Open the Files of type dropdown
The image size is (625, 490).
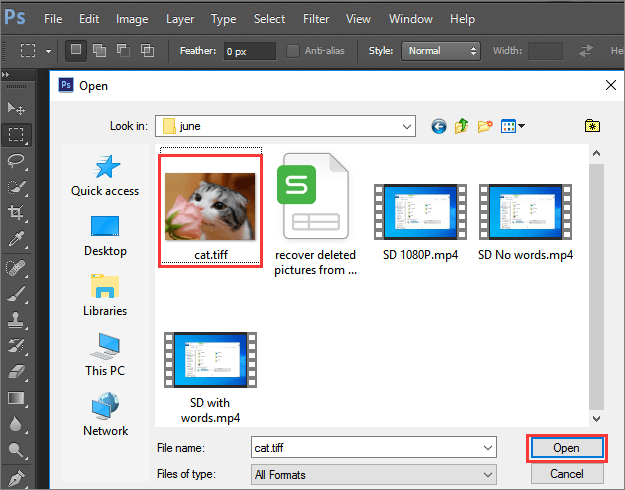pyautogui.click(x=487, y=474)
